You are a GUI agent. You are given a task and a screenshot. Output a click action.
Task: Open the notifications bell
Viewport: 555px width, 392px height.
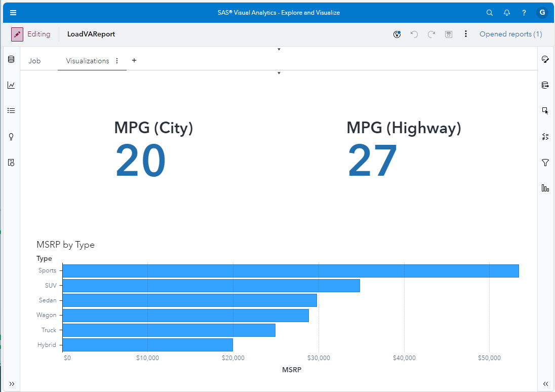tap(507, 12)
